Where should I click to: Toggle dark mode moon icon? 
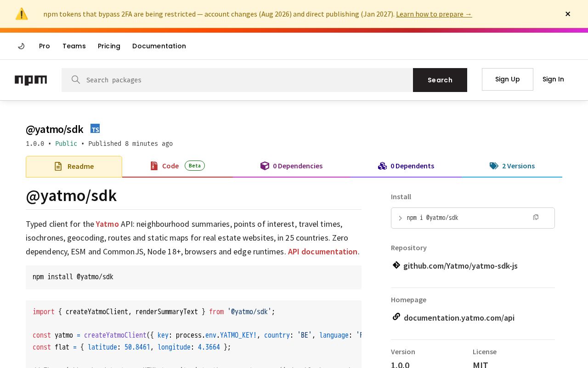point(21,46)
